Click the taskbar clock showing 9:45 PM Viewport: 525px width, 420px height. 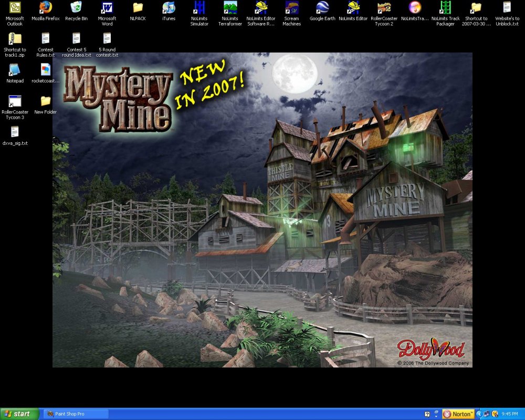point(510,414)
